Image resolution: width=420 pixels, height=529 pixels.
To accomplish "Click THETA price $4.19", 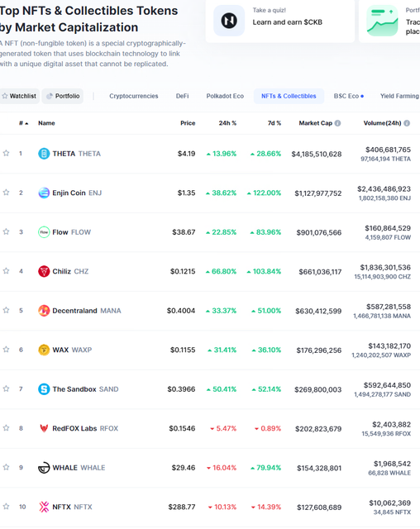I will [x=187, y=154].
